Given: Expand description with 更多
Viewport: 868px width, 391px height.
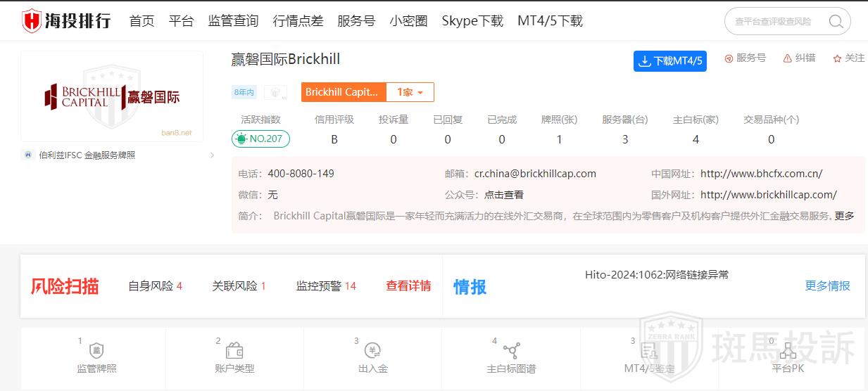Looking at the screenshot, I should point(844,216).
